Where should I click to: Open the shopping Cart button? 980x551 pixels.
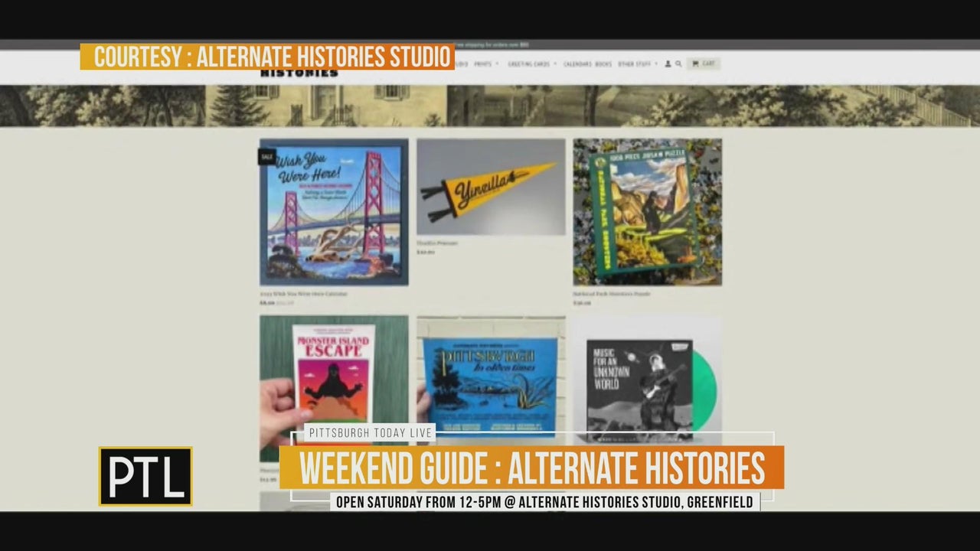coord(703,64)
